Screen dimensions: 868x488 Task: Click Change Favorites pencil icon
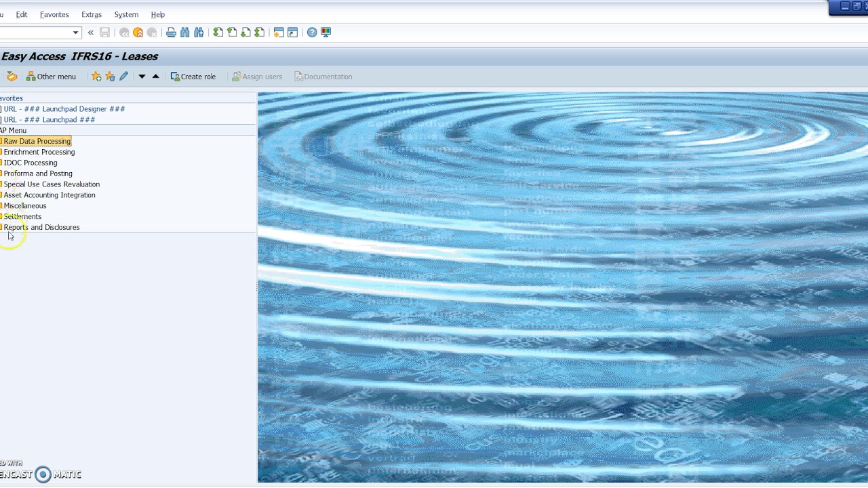pyautogui.click(x=123, y=77)
